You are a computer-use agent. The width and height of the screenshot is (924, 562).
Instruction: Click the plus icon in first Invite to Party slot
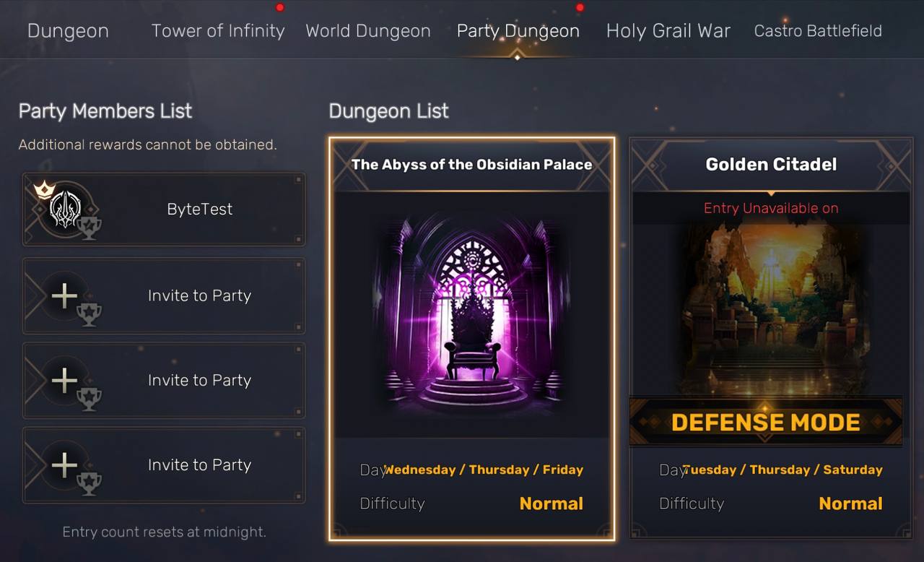(64, 295)
